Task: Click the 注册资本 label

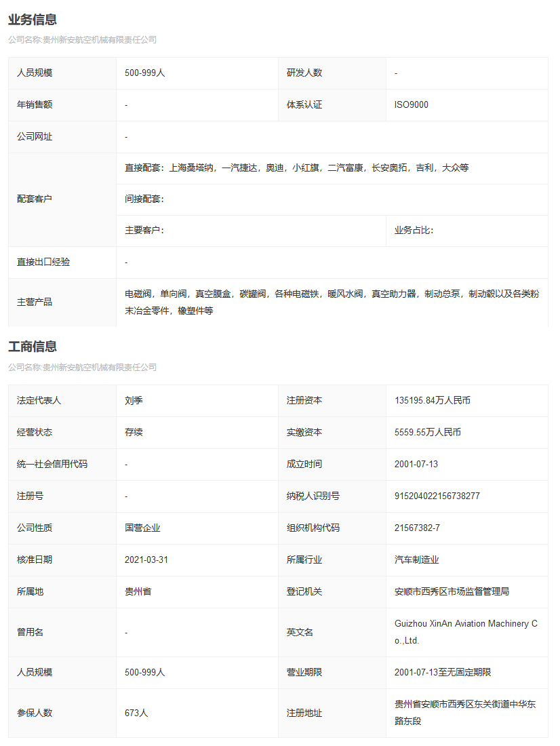Action: pyautogui.click(x=304, y=401)
